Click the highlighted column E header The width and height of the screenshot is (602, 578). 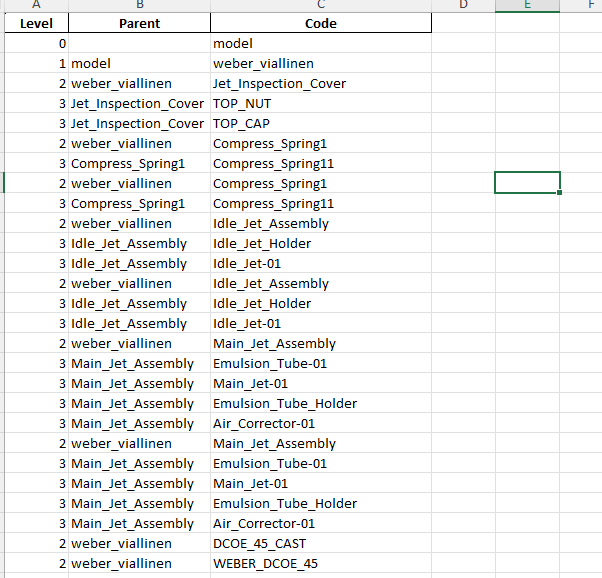[x=527, y=6]
